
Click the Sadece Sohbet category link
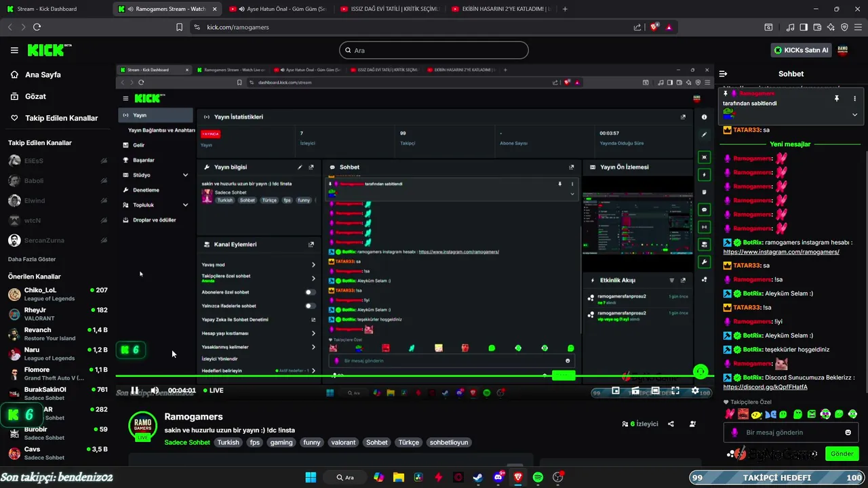click(x=187, y=442)
